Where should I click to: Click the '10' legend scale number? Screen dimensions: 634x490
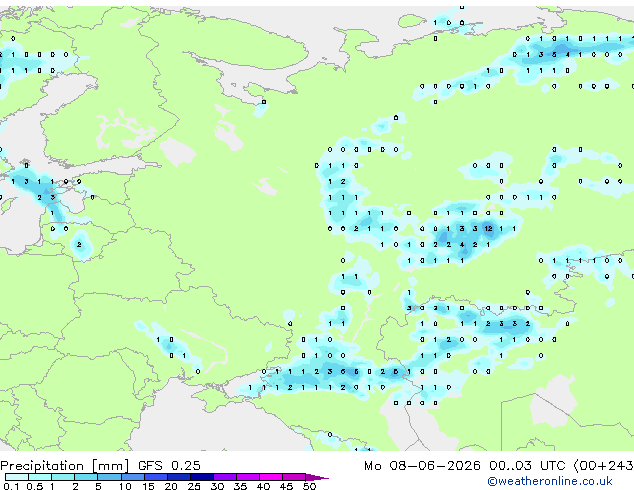pos(125,486)
